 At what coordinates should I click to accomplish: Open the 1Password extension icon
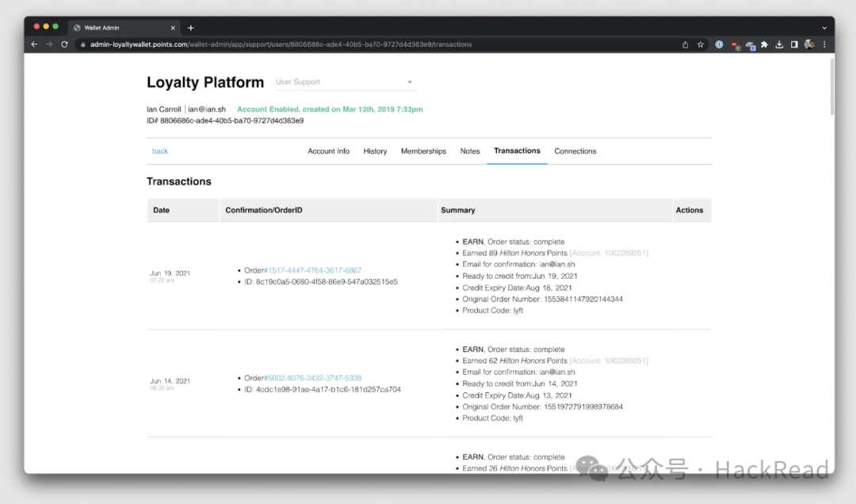point(719,44)
